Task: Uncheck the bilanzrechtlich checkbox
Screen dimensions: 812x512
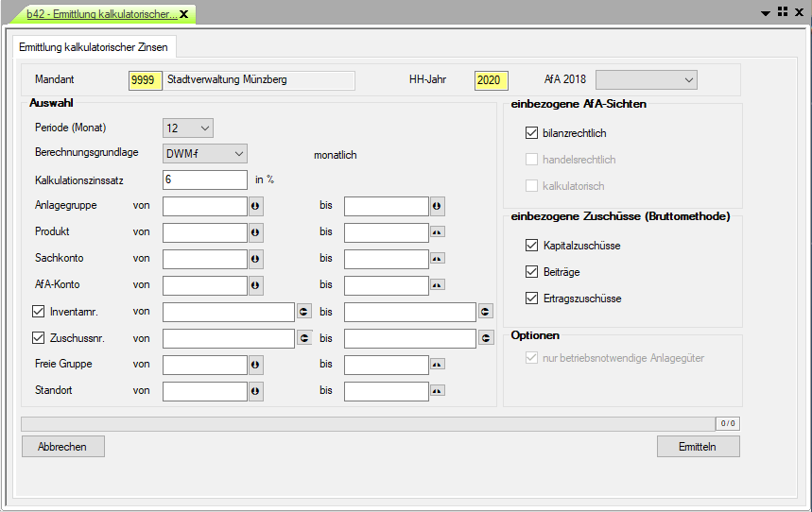Action: tap(531, 134)
